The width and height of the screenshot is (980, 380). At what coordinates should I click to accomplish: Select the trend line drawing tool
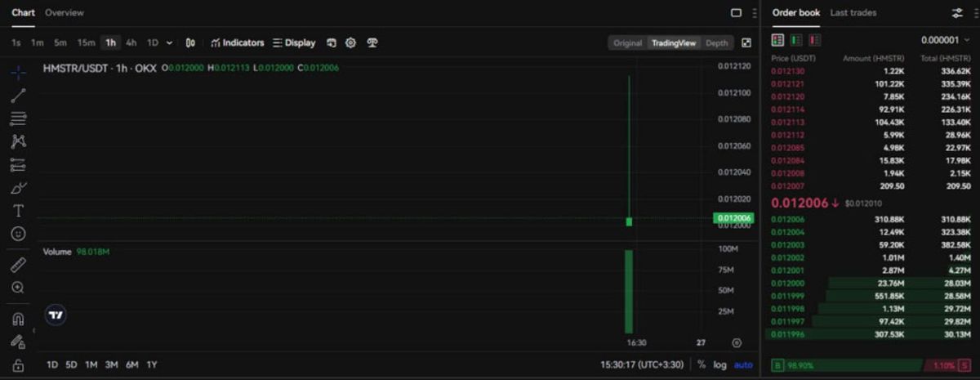click(18, 96)
